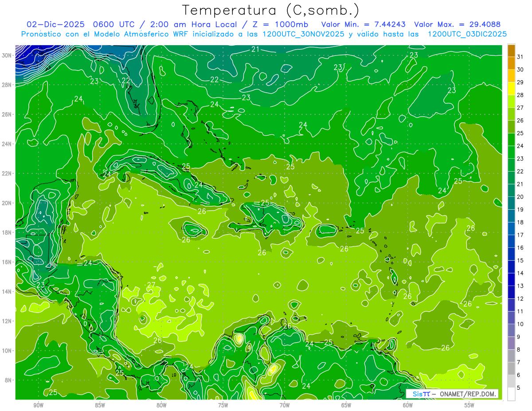
Task: Click the "8N" latitude axis label
Action: tap(9, 380)
